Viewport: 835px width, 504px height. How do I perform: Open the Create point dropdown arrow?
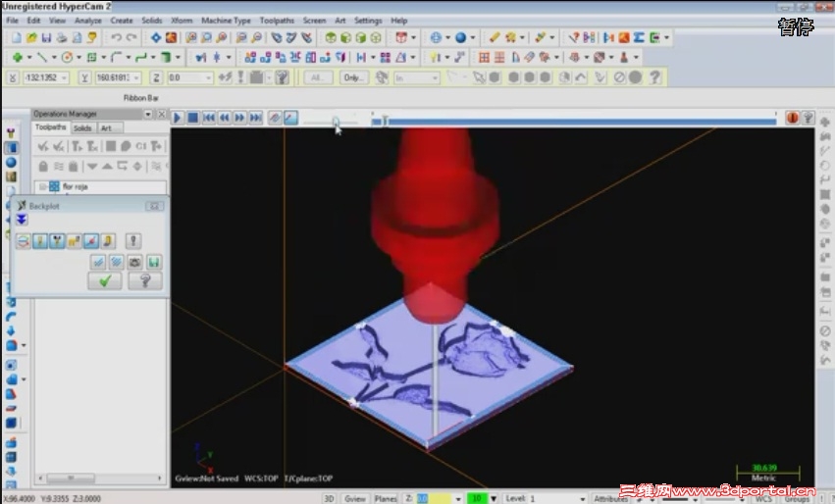pos(29,58)
